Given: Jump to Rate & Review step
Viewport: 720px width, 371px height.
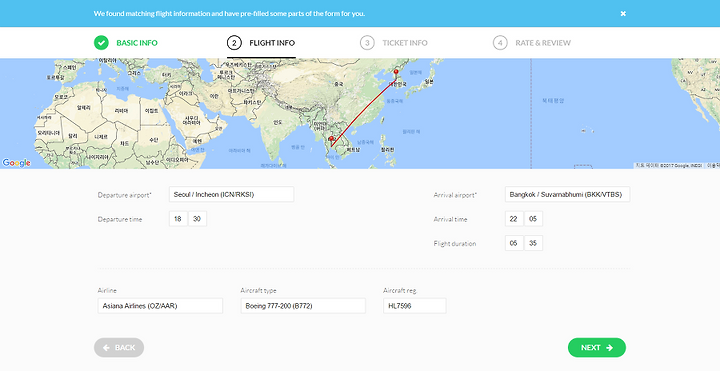Looking at the screenshot, I should coord(532,43).
